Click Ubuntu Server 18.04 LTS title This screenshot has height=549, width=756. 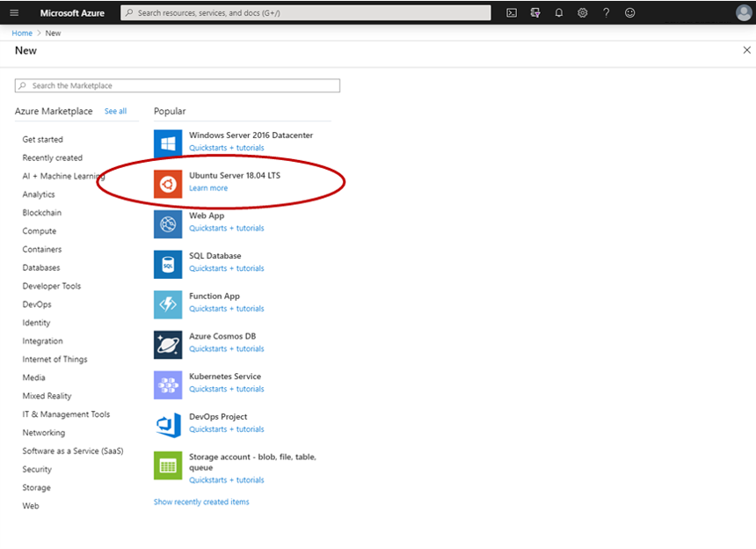[x=235, y=176]
